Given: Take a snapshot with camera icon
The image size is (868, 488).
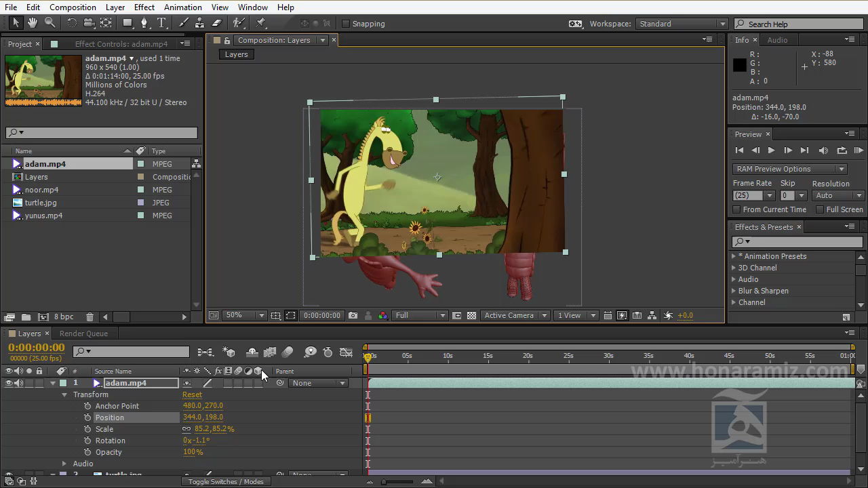Looking at the screenshot, I should coord(353,316).
